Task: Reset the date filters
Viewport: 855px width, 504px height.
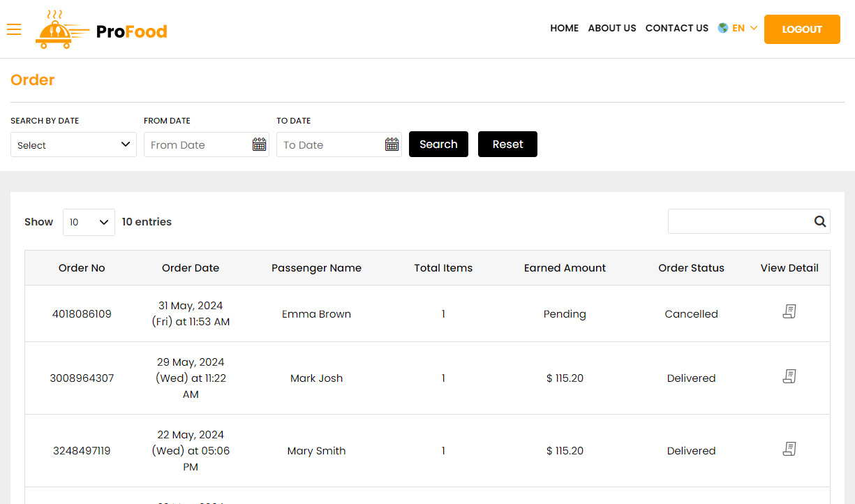Action: 507,144
